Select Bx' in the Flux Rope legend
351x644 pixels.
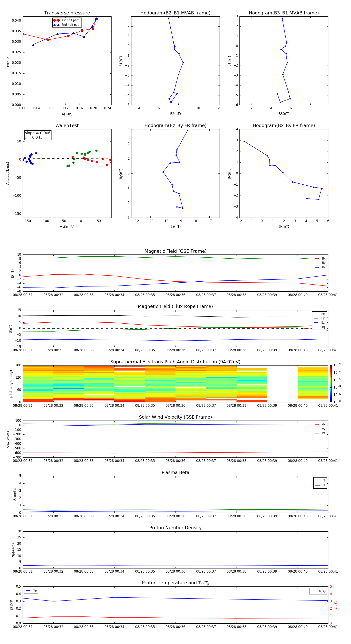point(320,314)
